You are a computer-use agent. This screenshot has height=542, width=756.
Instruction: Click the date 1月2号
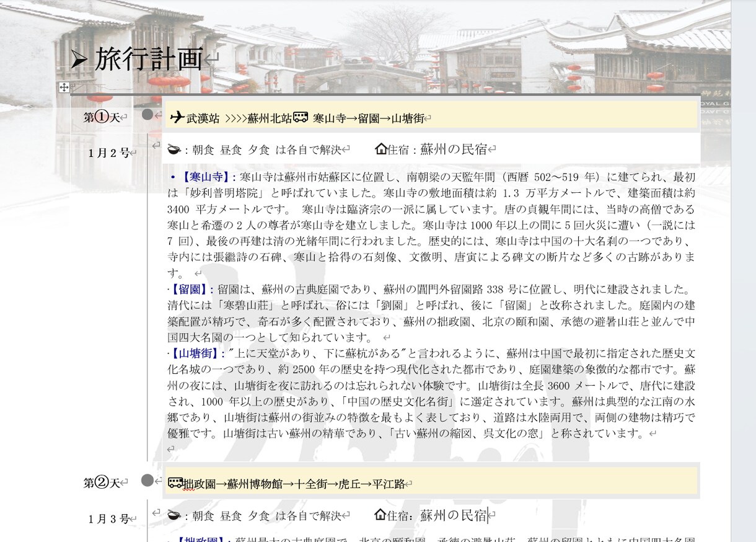[108, 153]
